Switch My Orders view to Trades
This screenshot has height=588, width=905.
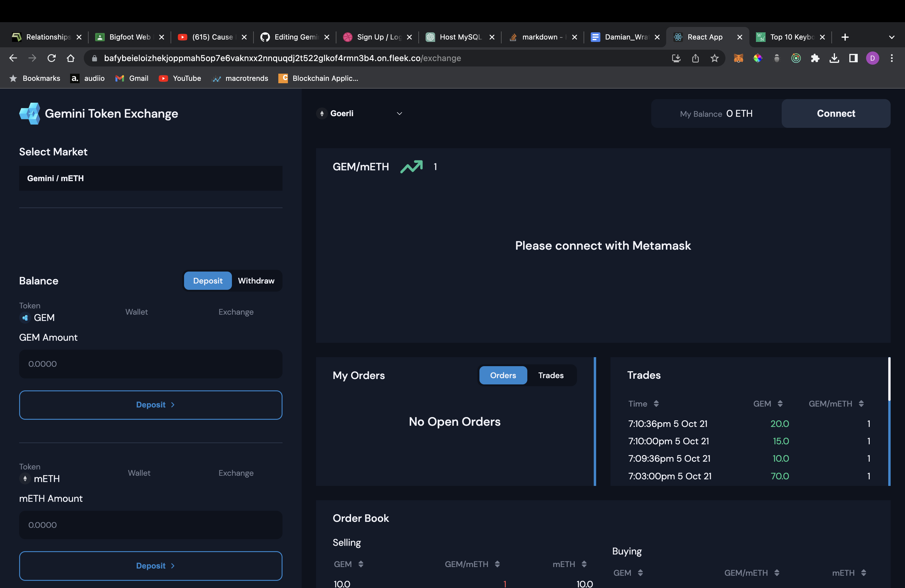point(551,375)
